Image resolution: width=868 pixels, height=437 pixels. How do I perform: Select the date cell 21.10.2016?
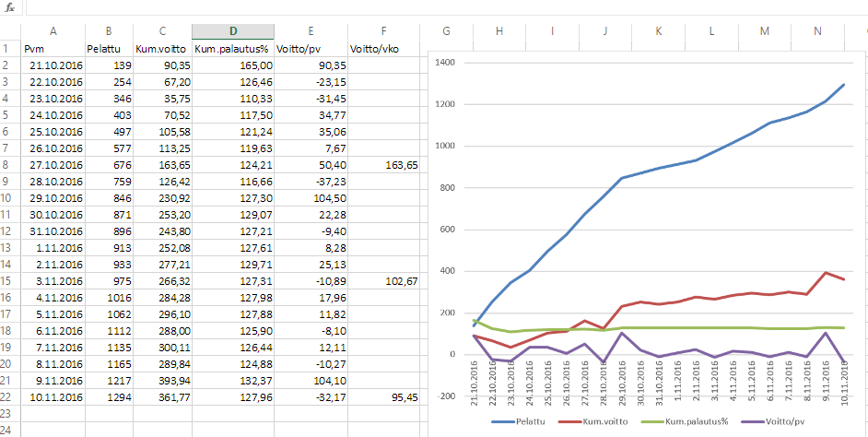tap(53, 65)
